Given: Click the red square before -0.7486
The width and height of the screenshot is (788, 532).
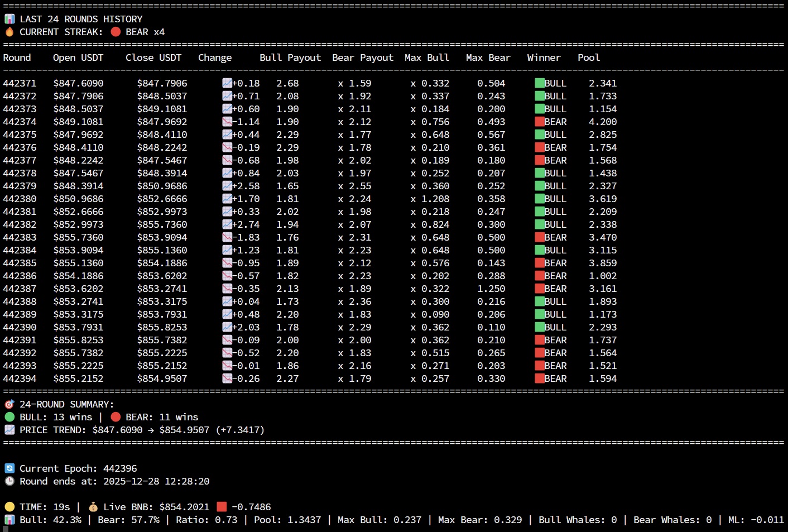Looking at the screenshot, I should point(222,507).
